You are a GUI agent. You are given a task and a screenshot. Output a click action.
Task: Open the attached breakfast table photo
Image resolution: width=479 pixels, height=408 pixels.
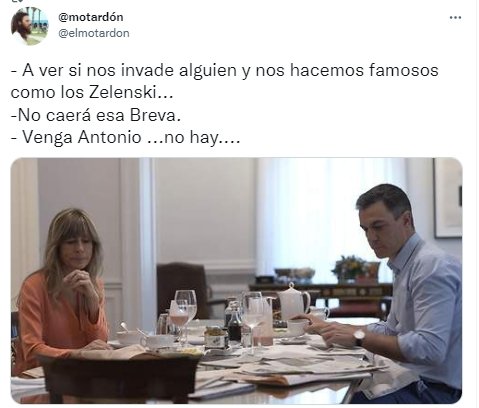[236, 281]
